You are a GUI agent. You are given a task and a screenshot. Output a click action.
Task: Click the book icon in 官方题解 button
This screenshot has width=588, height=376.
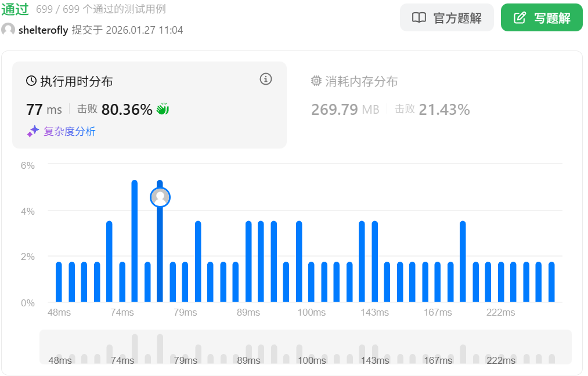click(x=419, y=18)
